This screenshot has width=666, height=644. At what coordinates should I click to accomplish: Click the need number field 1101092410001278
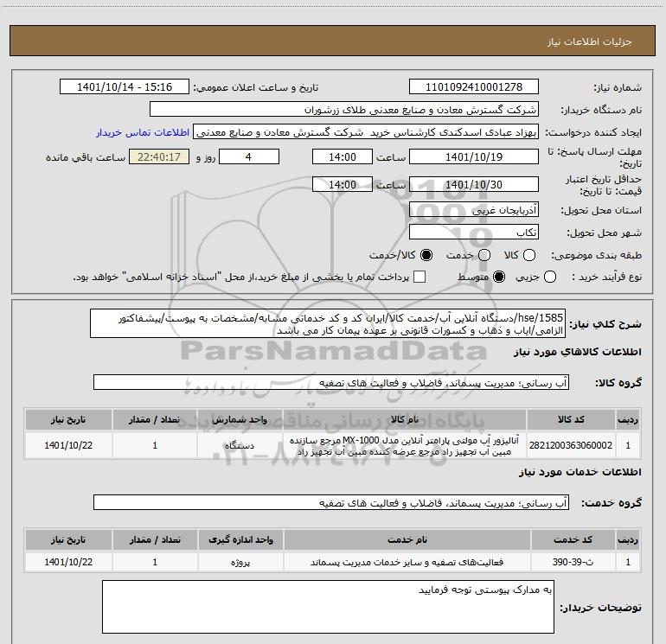(x=474, y=87)
